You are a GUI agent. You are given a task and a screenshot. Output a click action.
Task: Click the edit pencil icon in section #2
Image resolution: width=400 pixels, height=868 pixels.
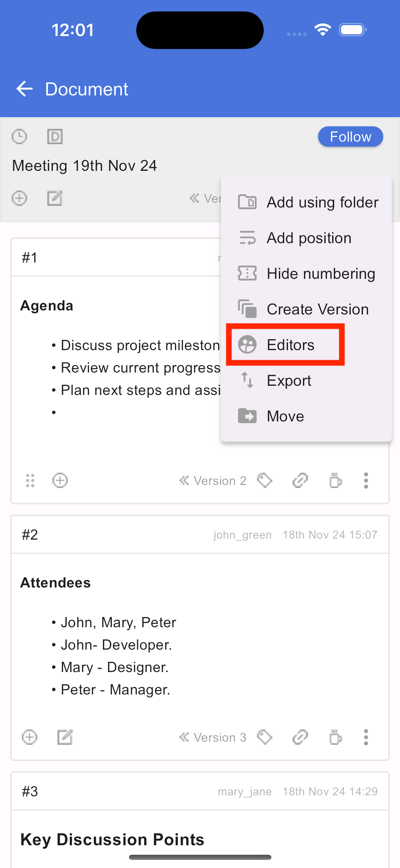65,737
